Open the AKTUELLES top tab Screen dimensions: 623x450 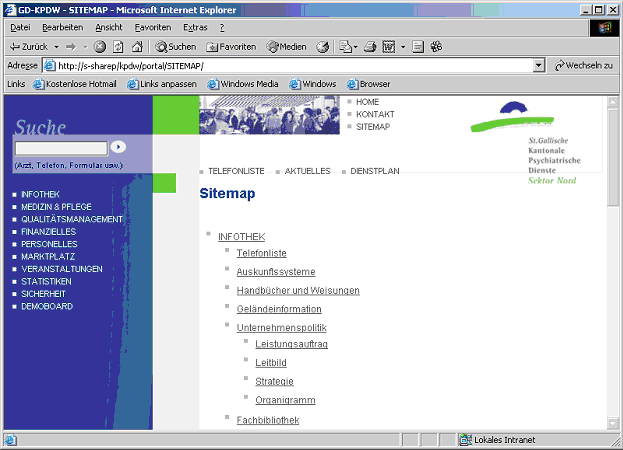coord(308,171)
